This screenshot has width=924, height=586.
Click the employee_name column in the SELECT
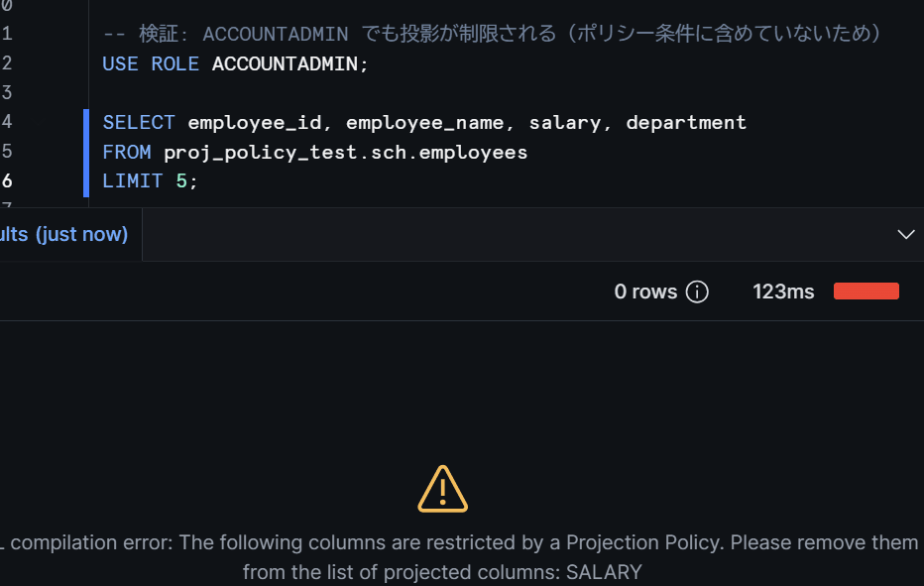[x=424, y=123]
